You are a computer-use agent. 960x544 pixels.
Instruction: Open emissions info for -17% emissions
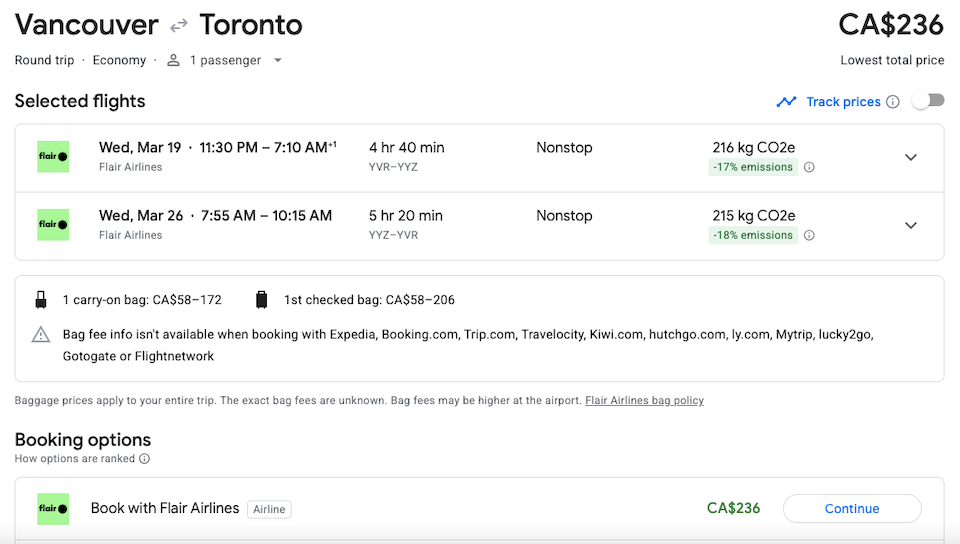[809, 167]
